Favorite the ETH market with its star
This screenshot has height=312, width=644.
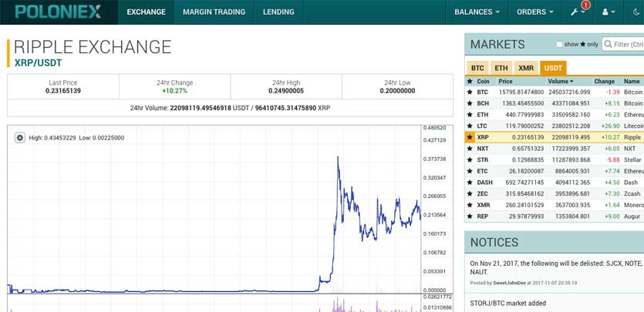470,115
